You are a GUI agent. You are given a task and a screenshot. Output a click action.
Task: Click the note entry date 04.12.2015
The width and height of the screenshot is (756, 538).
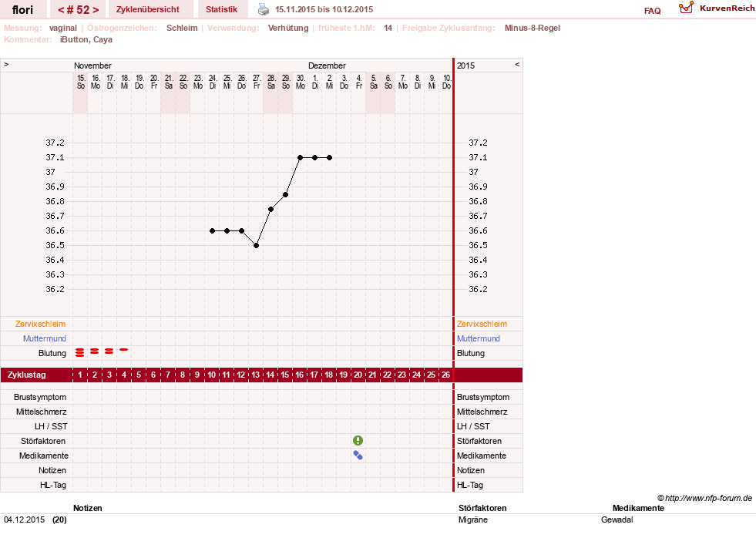click(24, 520)
